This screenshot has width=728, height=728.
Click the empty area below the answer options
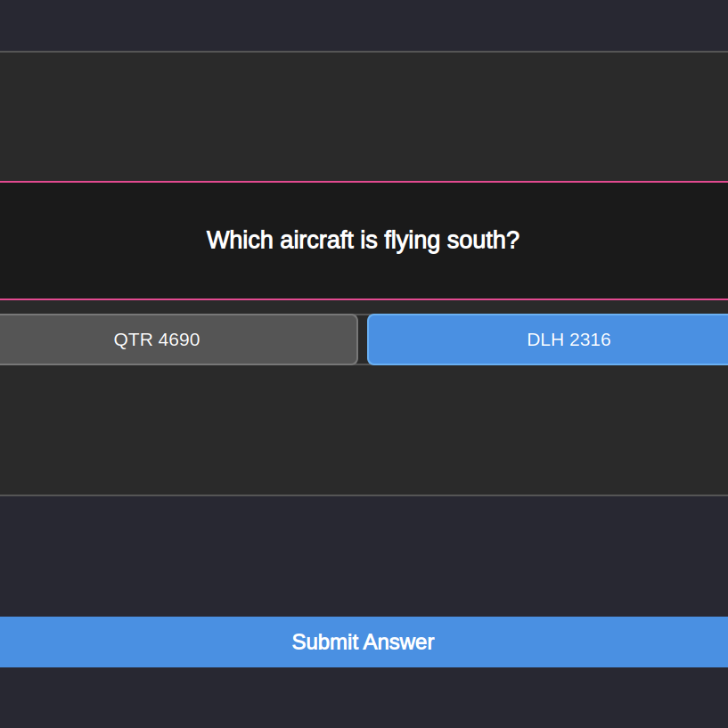point(364,429)
